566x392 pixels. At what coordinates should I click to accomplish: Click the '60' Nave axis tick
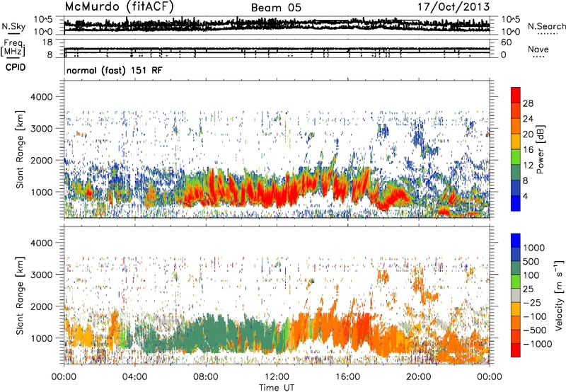click(x=506, y=42)
